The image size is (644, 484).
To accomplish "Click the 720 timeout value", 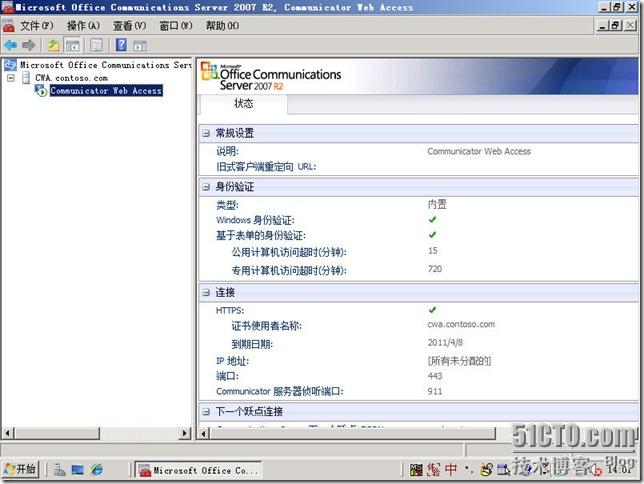I will (435, 269).
